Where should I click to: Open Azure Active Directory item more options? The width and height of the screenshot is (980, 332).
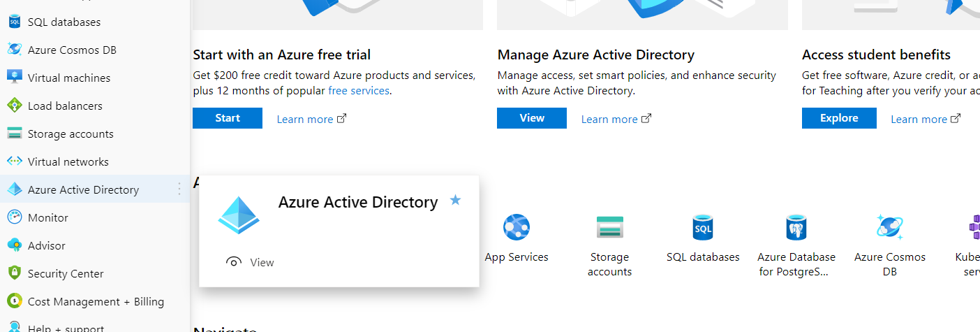pos(179,189)
